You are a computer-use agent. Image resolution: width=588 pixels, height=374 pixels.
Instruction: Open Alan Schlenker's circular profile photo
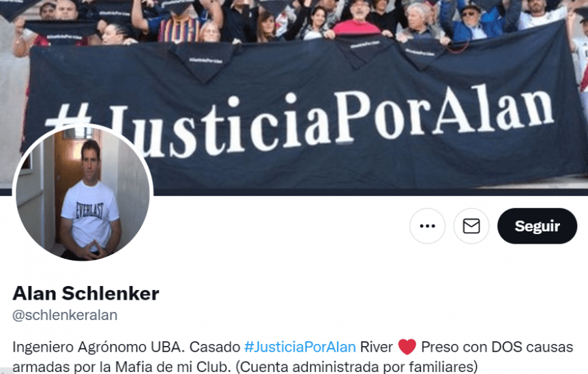click(x=83, y=194)
